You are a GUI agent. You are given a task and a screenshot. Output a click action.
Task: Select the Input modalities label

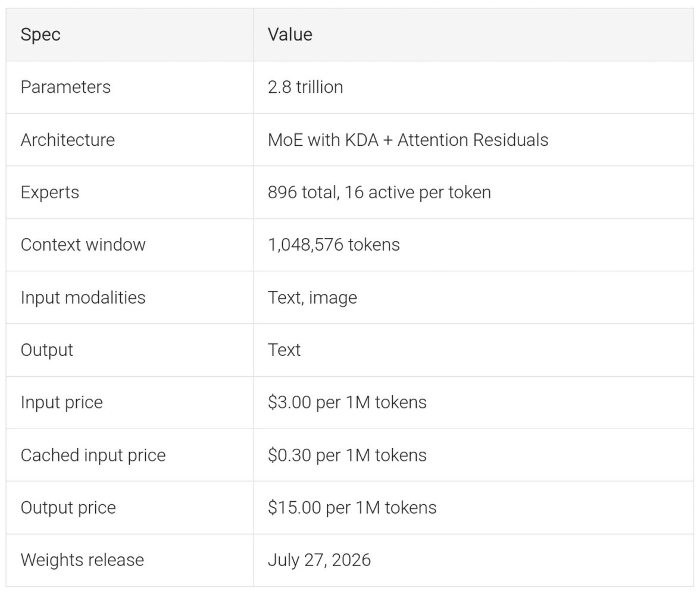pyautogui.click(x=83, y=297)
